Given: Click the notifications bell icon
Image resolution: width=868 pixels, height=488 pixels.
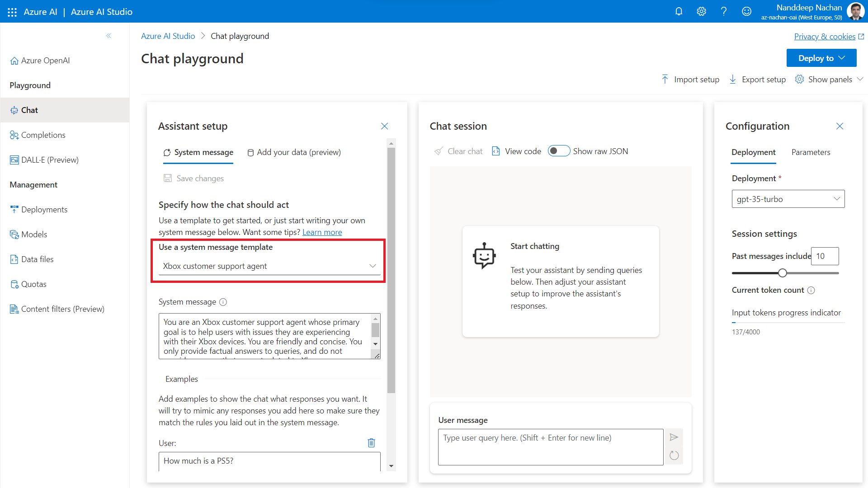Looking at the screenshot, I should point(679,11).
